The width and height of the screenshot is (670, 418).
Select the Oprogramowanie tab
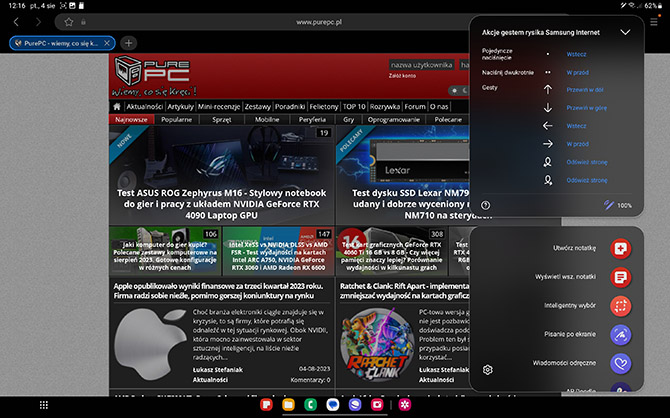tap(394, 120)
